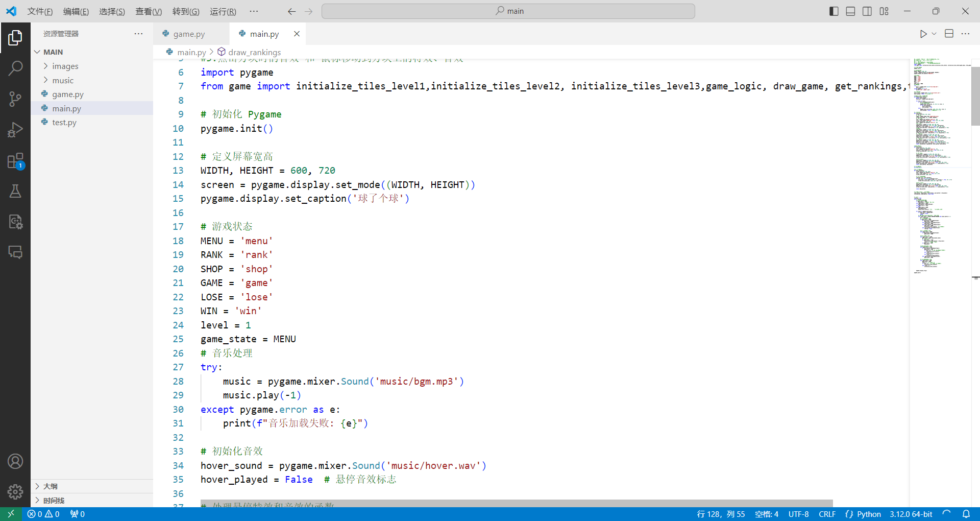The height and width of the screenshot is (521, 980).
Task: Change cursor position 行 128, 列 55
Action: click(721, 514)
